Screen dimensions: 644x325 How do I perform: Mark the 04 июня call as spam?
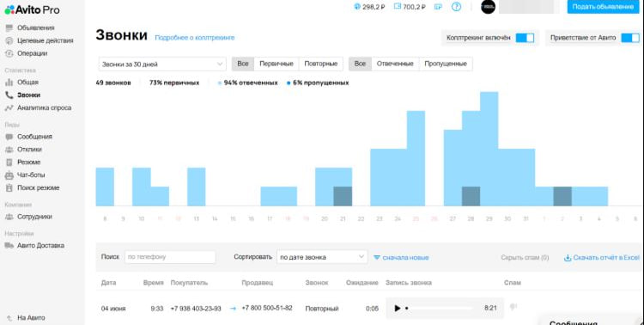tap(513, 307)
